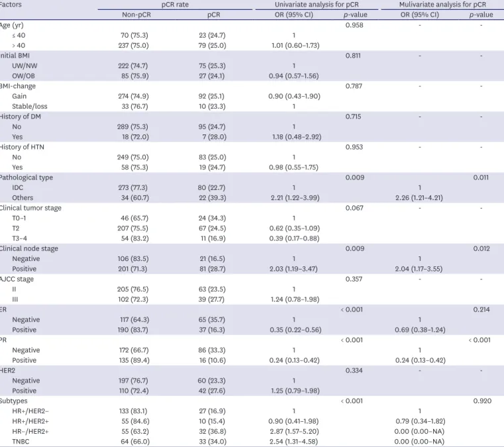Click the p-value "0.067"
The height and width of the screenshot is (447, 504).
(354, 208)
